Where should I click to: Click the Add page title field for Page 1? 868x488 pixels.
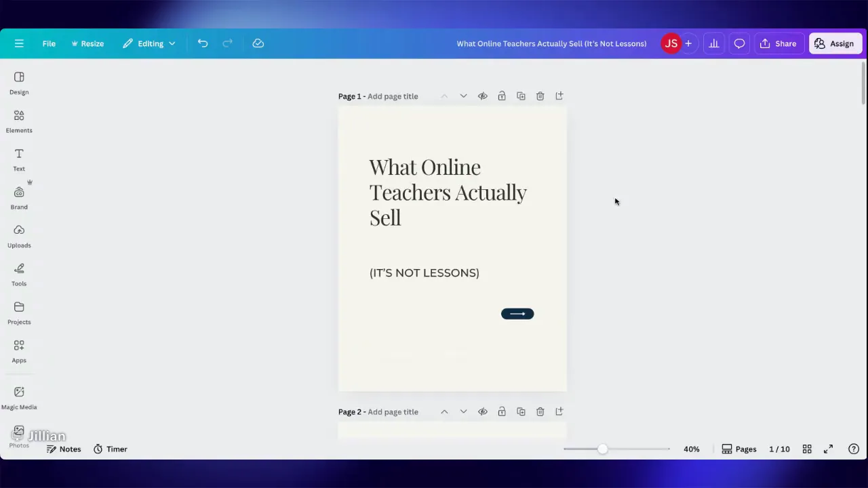click(393, 96)
